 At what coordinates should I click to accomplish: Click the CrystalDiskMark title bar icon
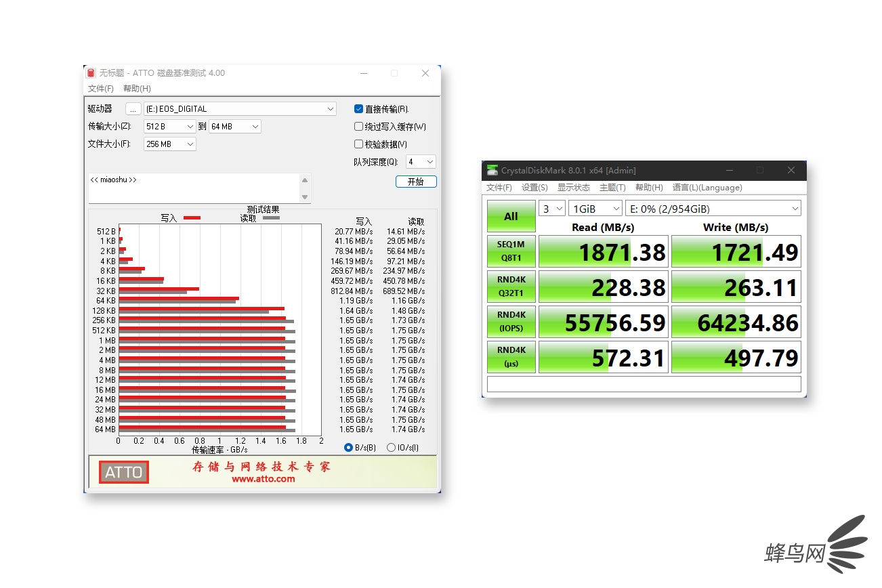point(492,170)
